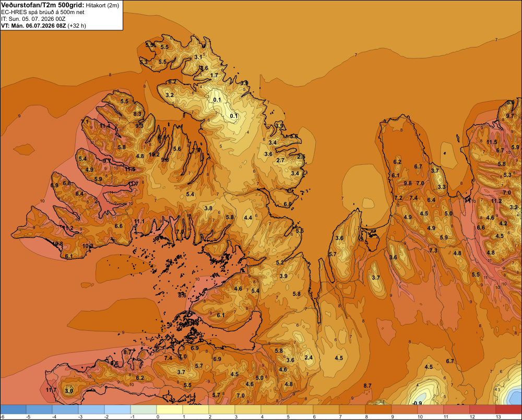Click the 6.2 label on the northeast peninsula

pyautogui.click(x=397, y=162)
